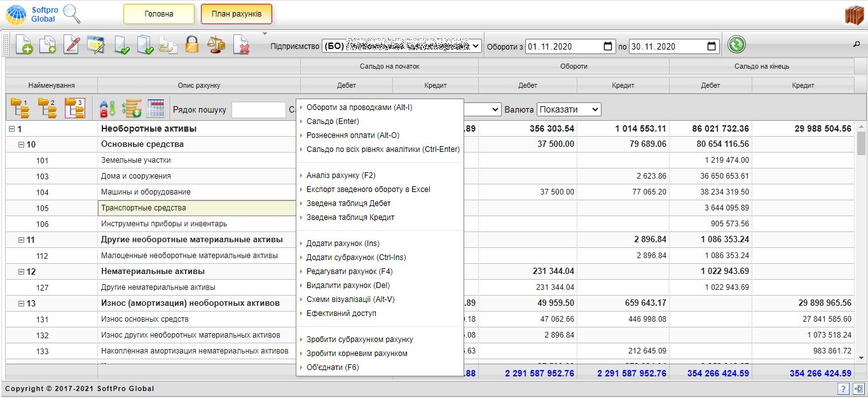
Task: Click the Опис рахунку column header
Action: (199, 85)
